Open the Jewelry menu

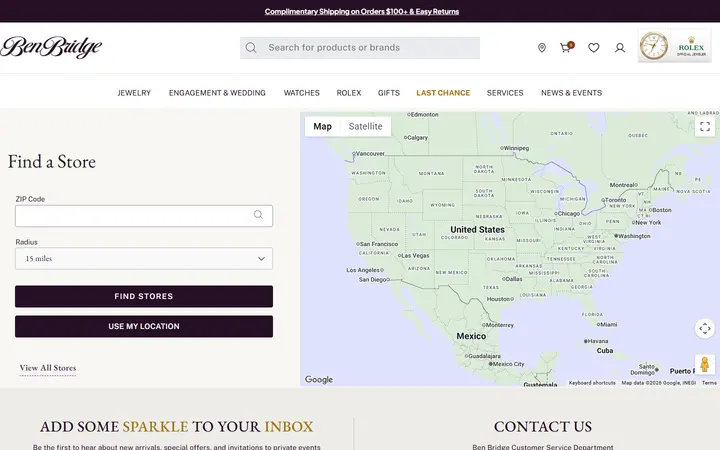134,93
